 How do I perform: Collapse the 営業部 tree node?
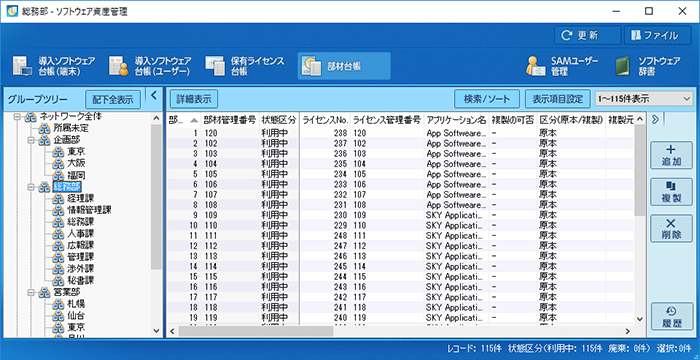click(31, 293)
